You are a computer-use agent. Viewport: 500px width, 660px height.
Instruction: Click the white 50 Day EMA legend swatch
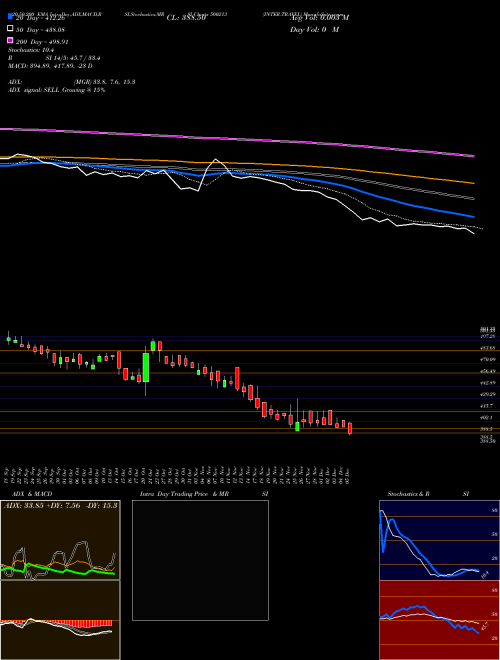[x=10, y=29]
